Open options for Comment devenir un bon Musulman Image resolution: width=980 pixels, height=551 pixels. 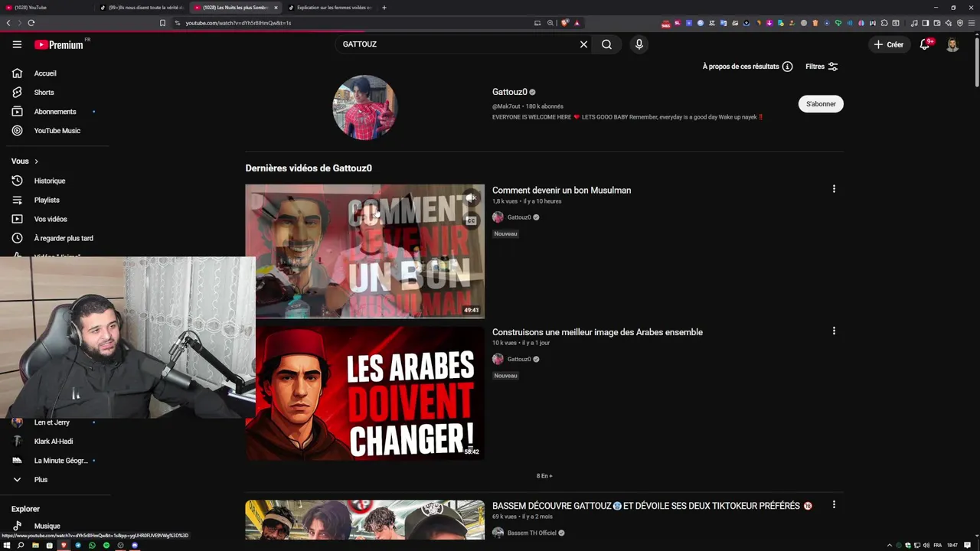tap(834, 189)
